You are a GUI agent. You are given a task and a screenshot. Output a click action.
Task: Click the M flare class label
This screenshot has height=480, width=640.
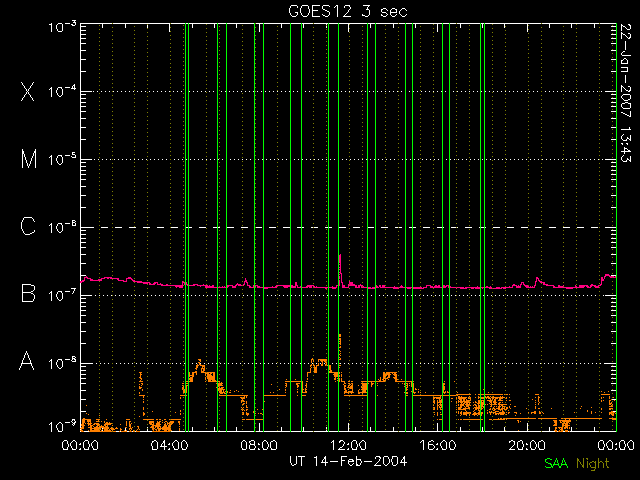pyautogui.click(x=29, y=159)
